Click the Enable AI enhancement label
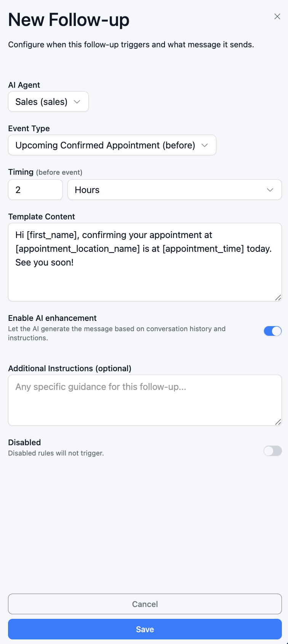The height and width of the screenshot is (644, 288). point(52,318)
